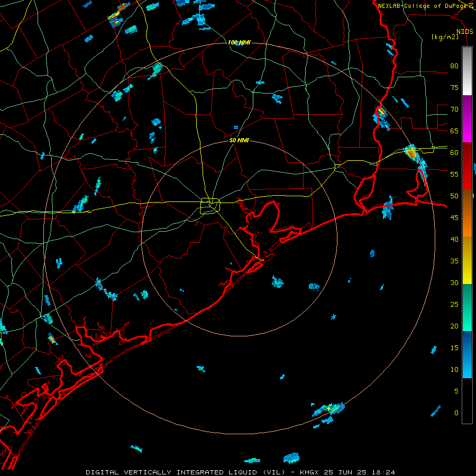Click the legend tick value 15
This screenshot has width=476, height=476.
(x=454, y=348)
